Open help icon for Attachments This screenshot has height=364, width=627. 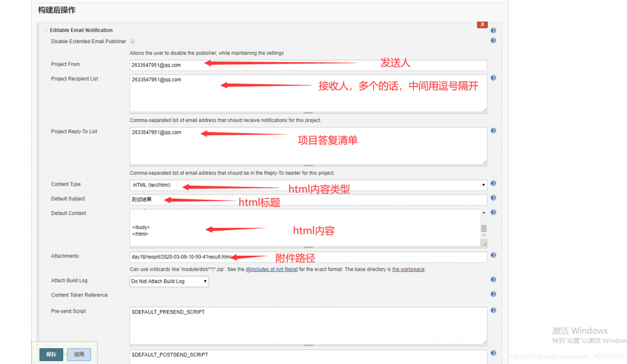(x=493, y=255)
